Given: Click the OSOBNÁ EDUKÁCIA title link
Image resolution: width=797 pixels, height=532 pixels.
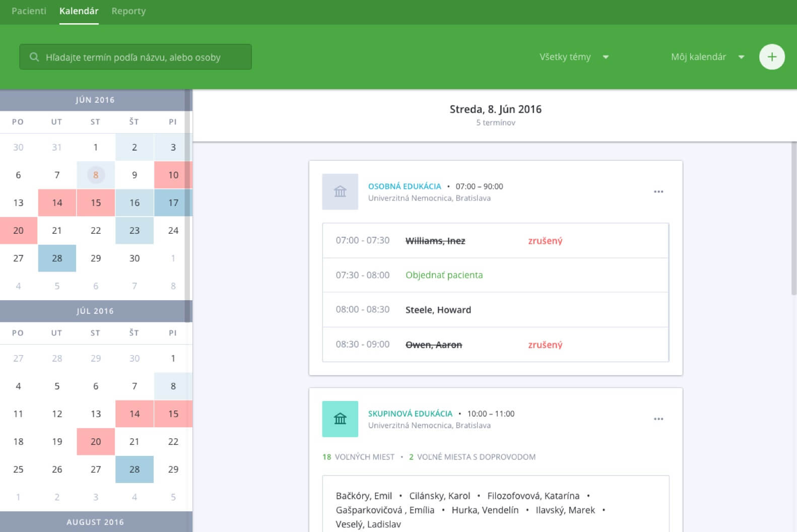Looking at the screenshot, I should tap(404, 186).
